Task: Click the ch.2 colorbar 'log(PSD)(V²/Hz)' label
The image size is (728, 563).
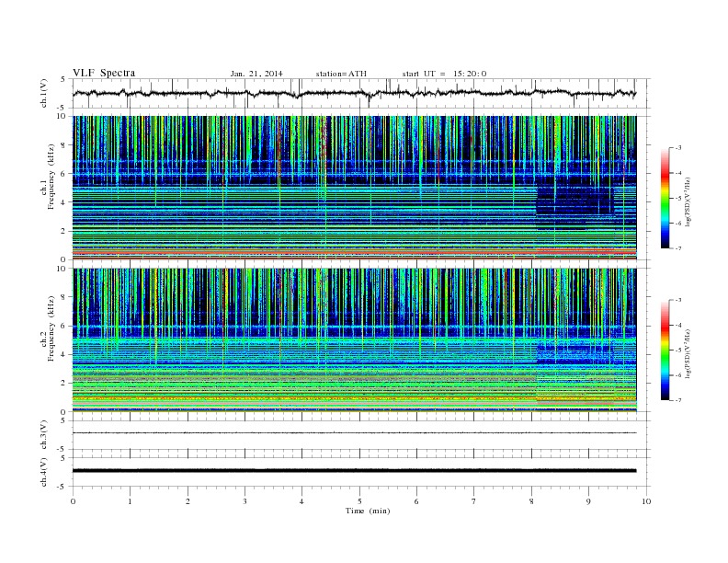Action: tap(688, 353)
